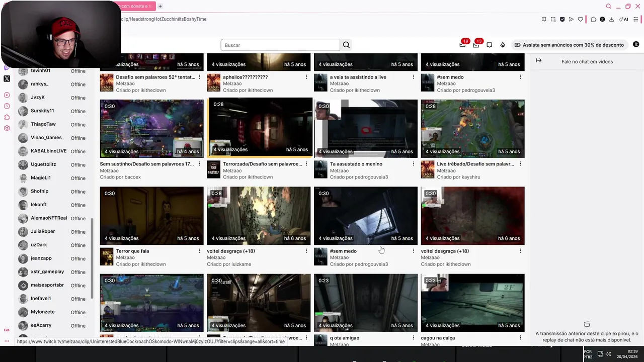644x362 pixels.
Task: Open the browser easy setup menu icon
Action: tap(635, 19)
